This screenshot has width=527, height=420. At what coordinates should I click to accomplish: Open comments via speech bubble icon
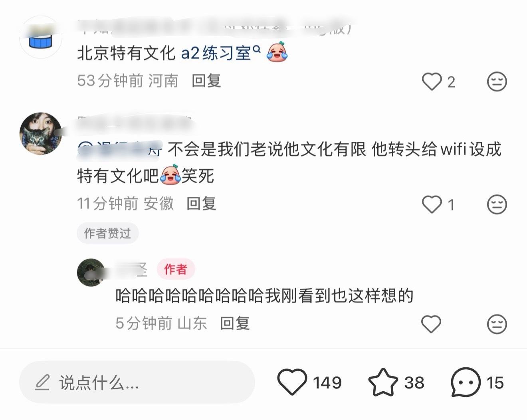point(466,382)
